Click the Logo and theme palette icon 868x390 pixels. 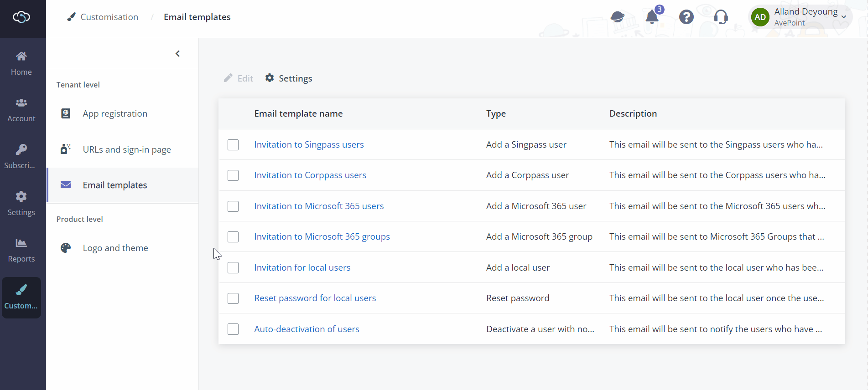66,248
